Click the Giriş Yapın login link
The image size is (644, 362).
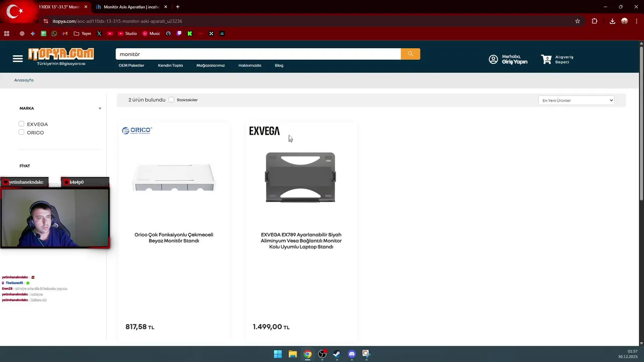515,62
